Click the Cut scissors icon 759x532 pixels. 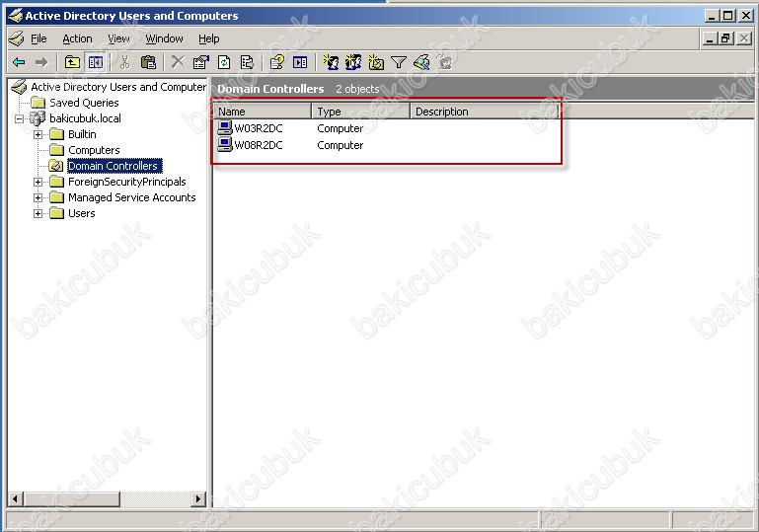point(124,62)
